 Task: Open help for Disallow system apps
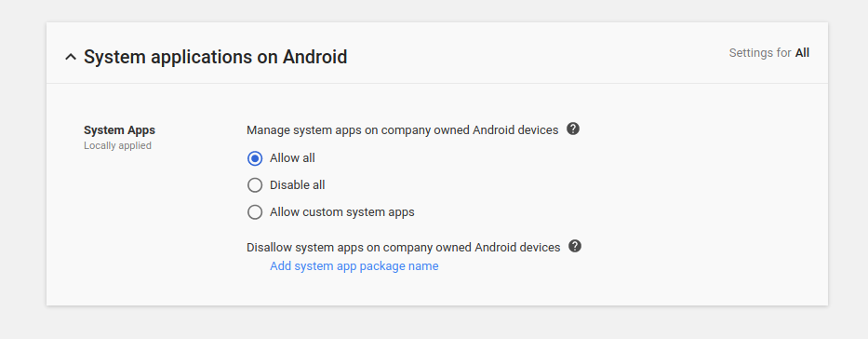[575, 246]
